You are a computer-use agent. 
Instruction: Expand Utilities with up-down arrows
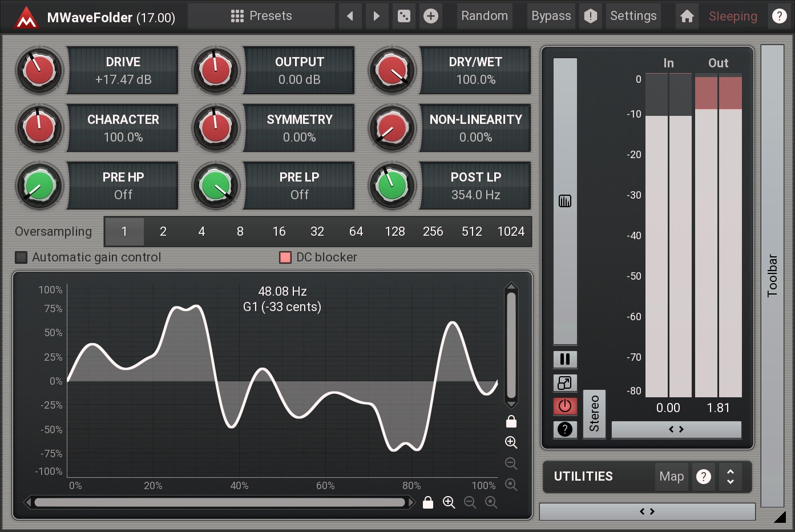pos(730,477)
